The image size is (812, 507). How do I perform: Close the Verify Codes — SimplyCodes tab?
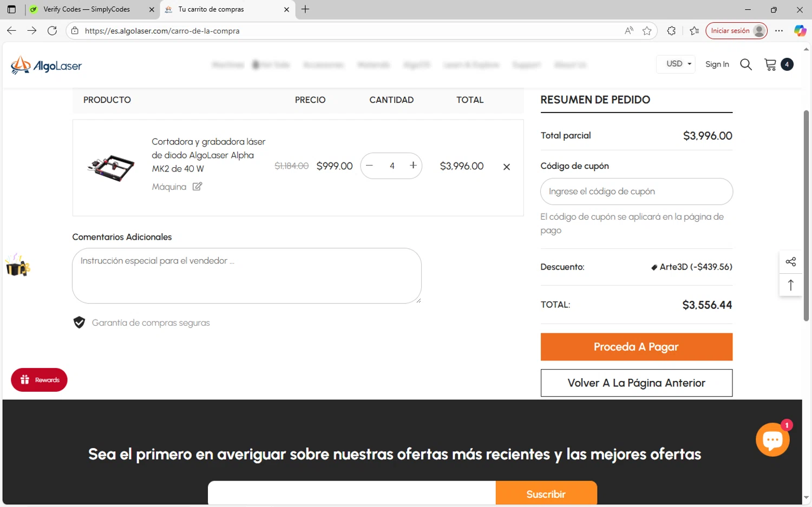(x=152, y=9)
